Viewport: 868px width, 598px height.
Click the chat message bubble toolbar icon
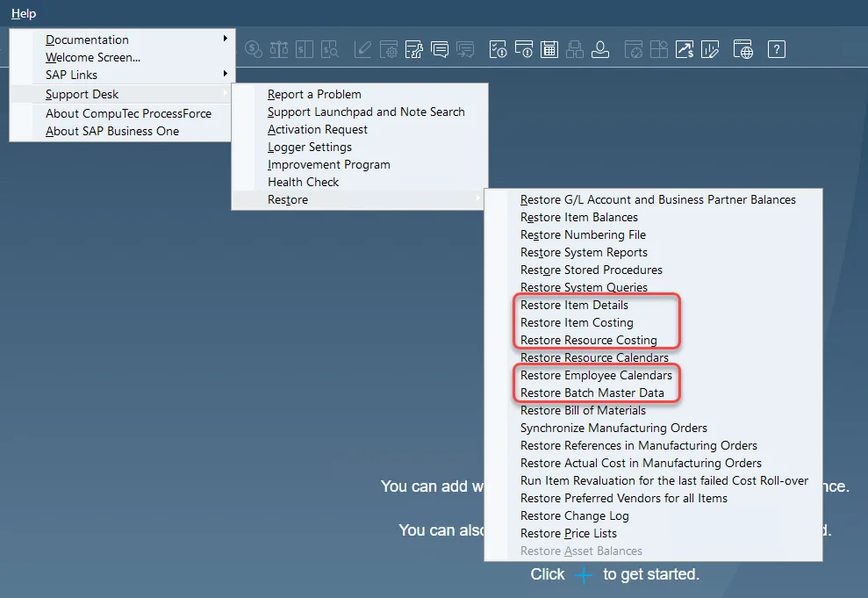440,49
